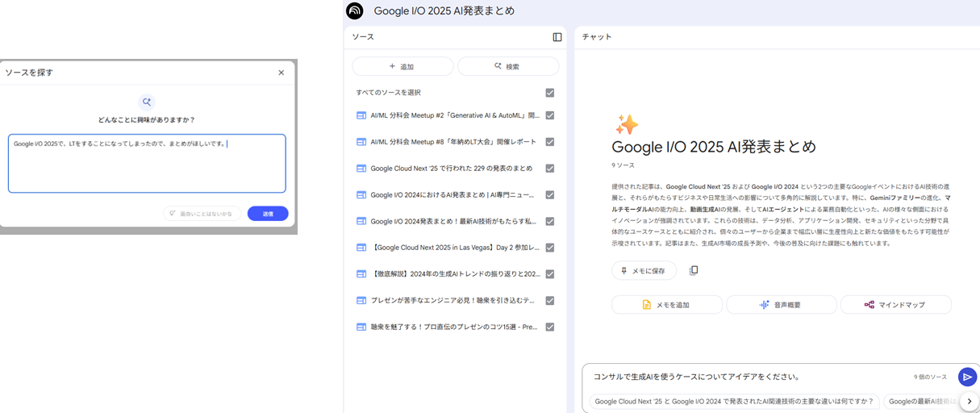
Task: Select suggestion about Cloud Next '25 と I/O 2024 の違い
Action: pos(734,401)
